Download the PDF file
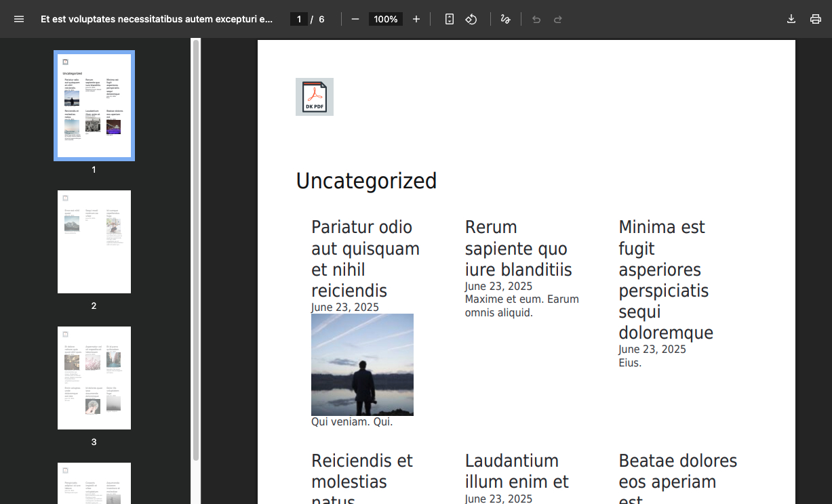832x504 pixels. pyautogui.click(x=791, y=19)
